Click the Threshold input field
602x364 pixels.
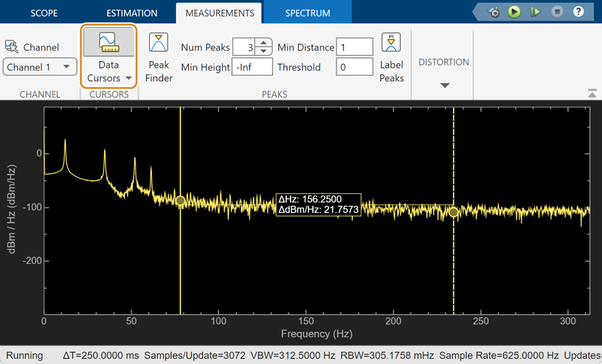pyautogui.click(x=354, y=67)
